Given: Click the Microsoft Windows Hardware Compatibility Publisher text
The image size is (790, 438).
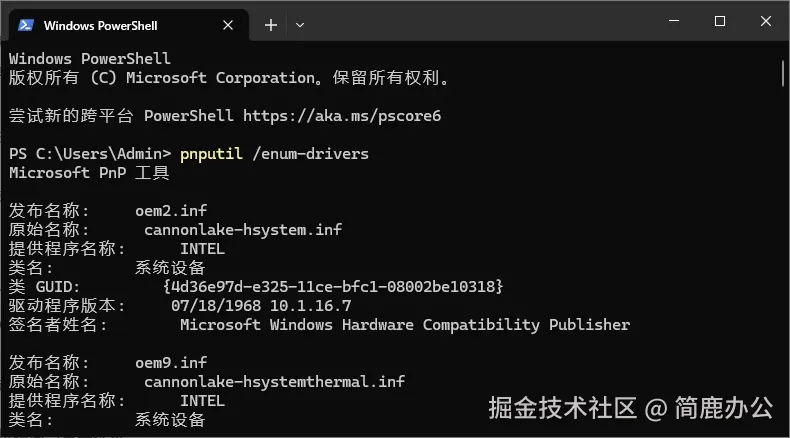Looking at the screenshot, I should [x=405, y=325].
